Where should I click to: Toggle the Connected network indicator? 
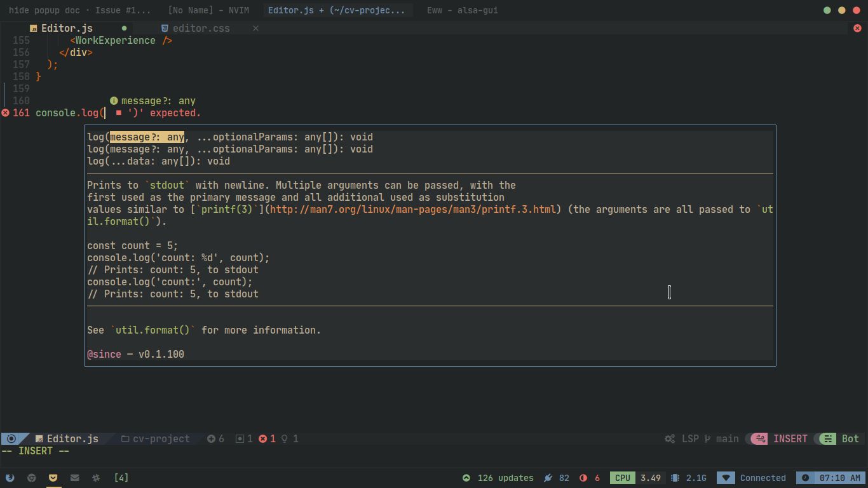pos(763,478)
